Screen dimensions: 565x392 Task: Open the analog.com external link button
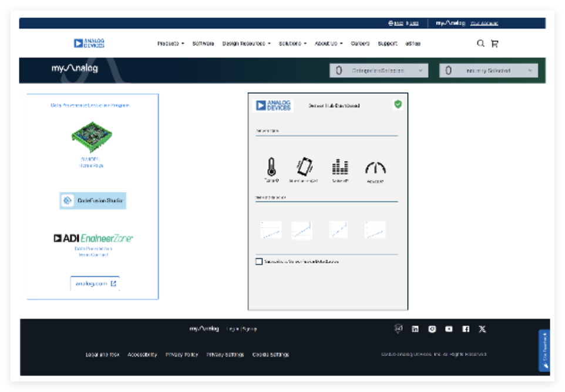pos(95,283)
